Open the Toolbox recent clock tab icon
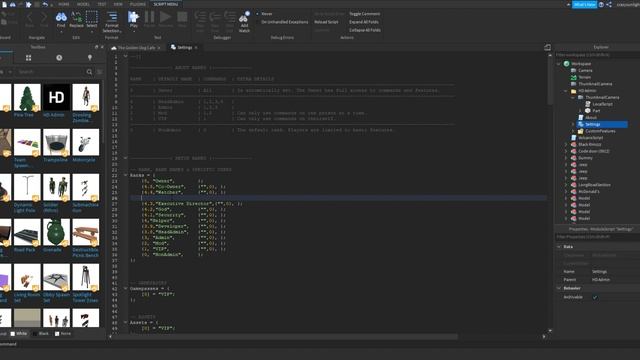Viewport: 640px width, 360px height. point(59,58)
